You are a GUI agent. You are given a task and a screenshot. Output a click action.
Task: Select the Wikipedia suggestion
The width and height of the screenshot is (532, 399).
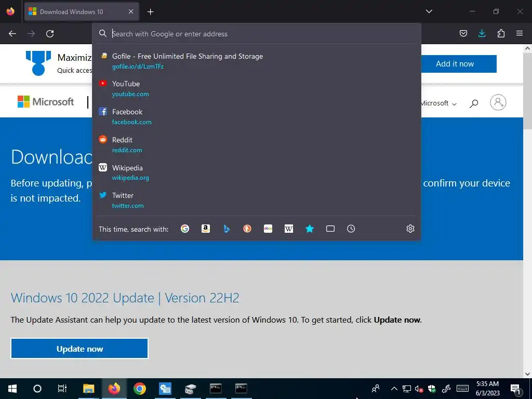257,172
